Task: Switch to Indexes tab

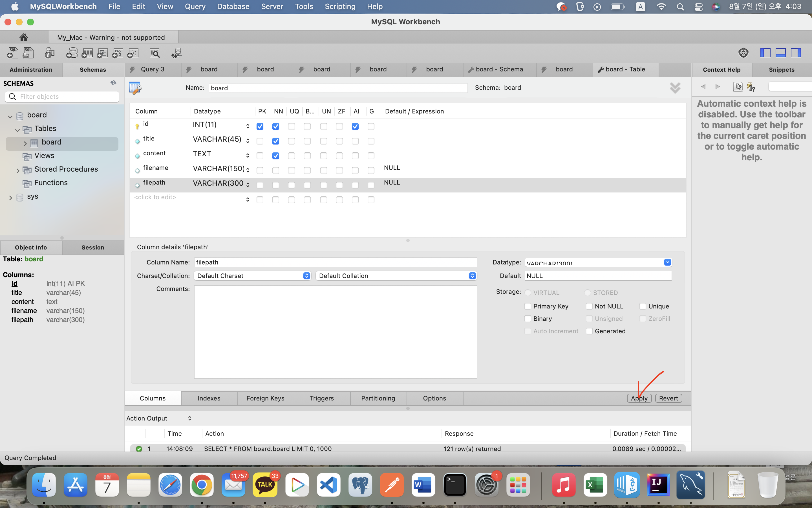Action: coord(209,398)
